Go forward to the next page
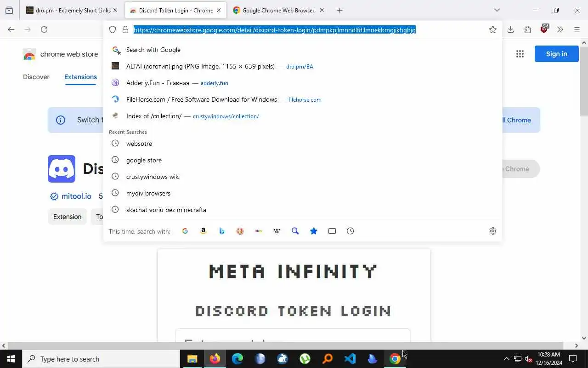The height and width of the screenshot is (368, 588). pos(28,29)
